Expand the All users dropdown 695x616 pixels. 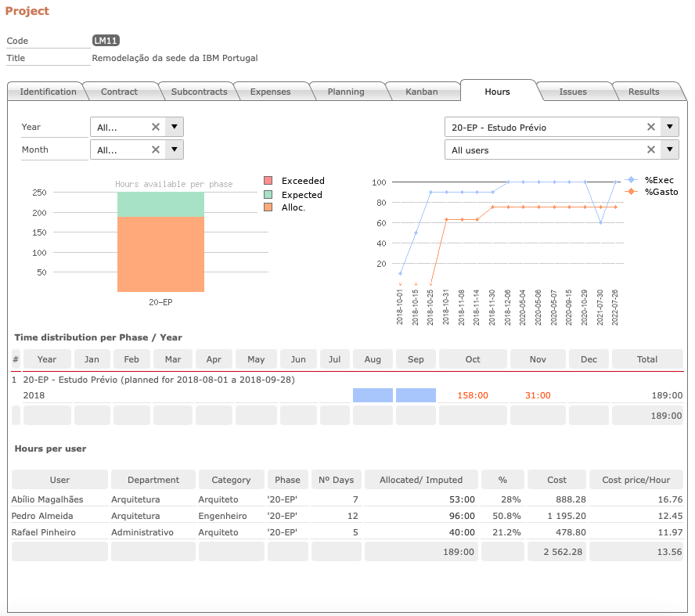[670, 149]
